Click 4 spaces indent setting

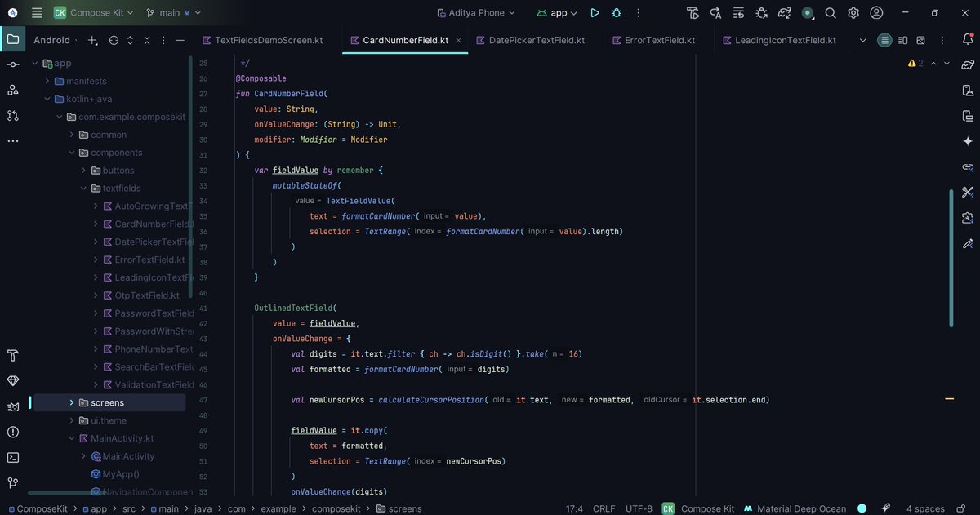point(925,508)
